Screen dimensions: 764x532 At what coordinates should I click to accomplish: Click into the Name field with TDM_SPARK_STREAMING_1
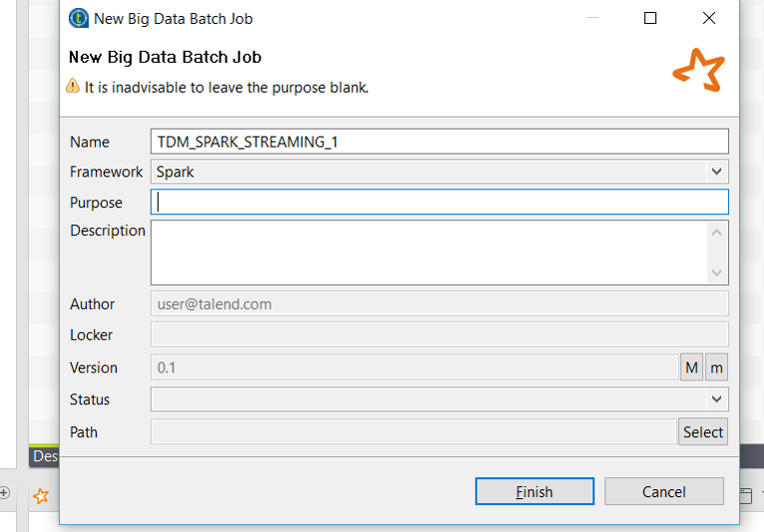[x=439, y=142]
